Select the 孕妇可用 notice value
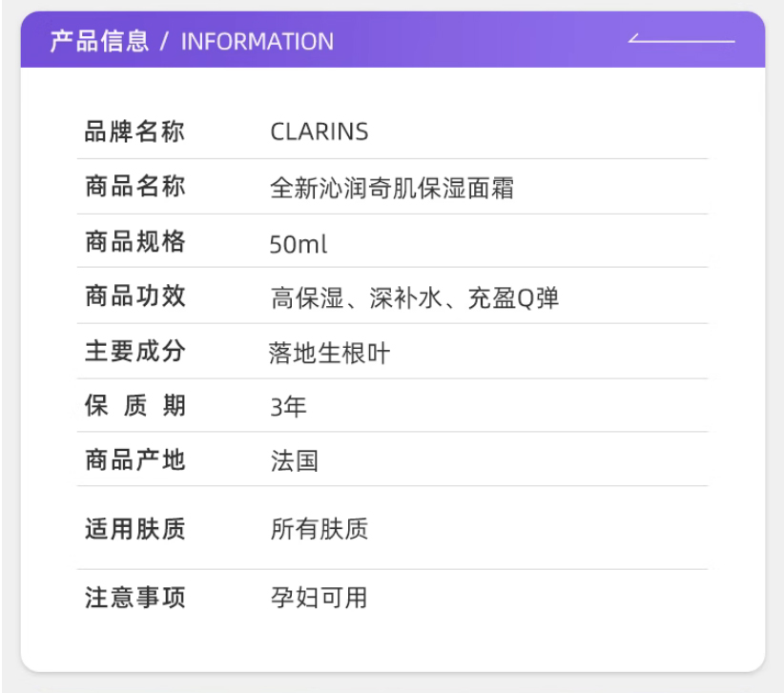The image size is (784, 693). (x=319, y=598)
